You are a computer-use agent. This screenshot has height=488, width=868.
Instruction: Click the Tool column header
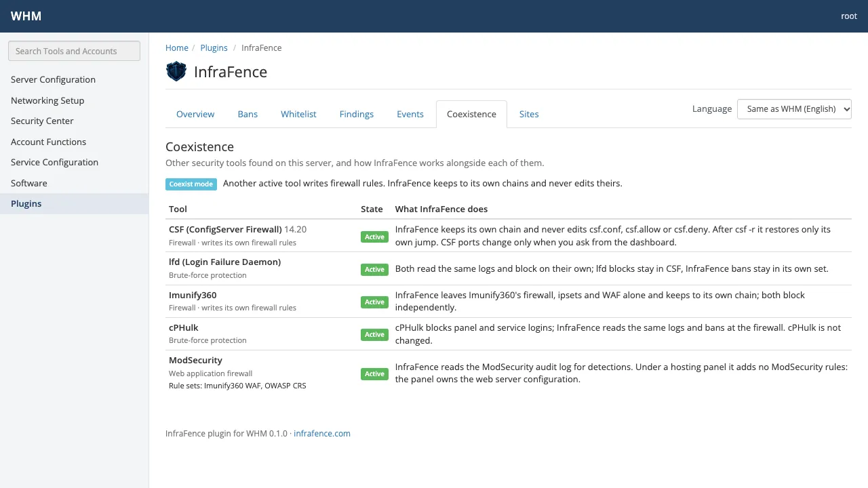[x=178, y=209]
